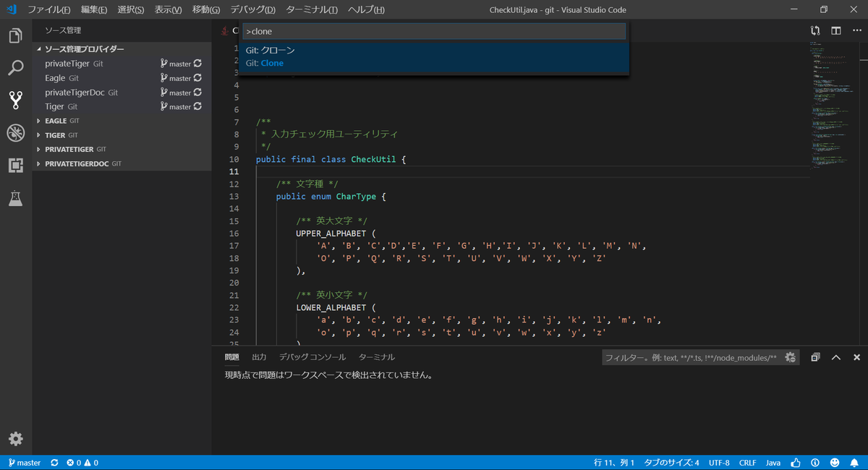Viewport: 868px width, 470px height.
Task: Switch branch master on Eagle row
Action: coord(176,78)
